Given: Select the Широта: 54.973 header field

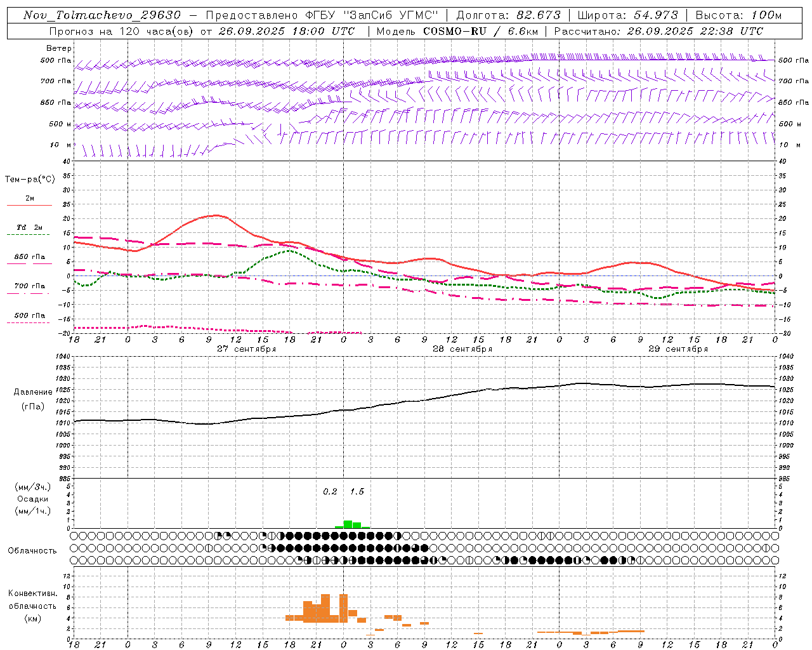Looking at the screenshot, I should pyautogui.click(x=627, y=15).
